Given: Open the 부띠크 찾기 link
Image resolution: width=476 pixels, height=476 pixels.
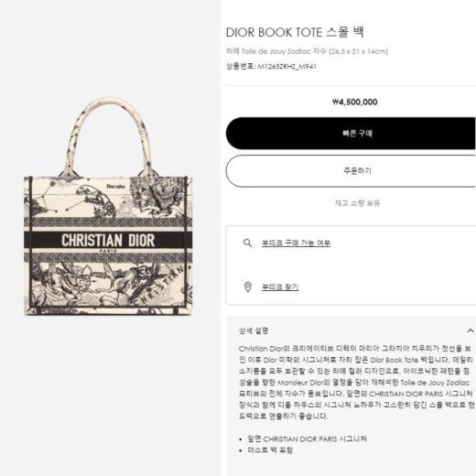Looking at the screenshot, I should pos(280,287).
